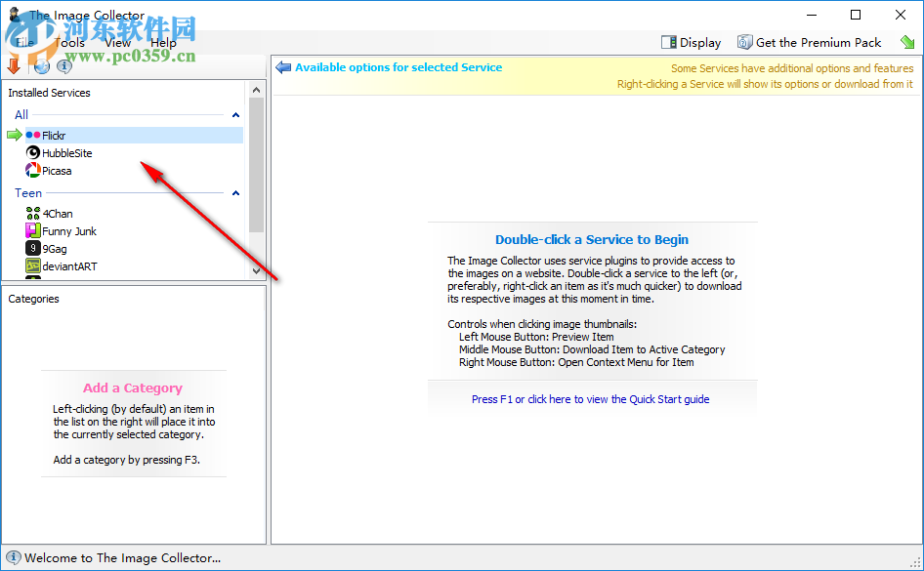Image resolution: width=924 pixels, height=571 pixels.
Task: Click the Picasa service icon
Action: pyautogui.click(x=33, y=171)
